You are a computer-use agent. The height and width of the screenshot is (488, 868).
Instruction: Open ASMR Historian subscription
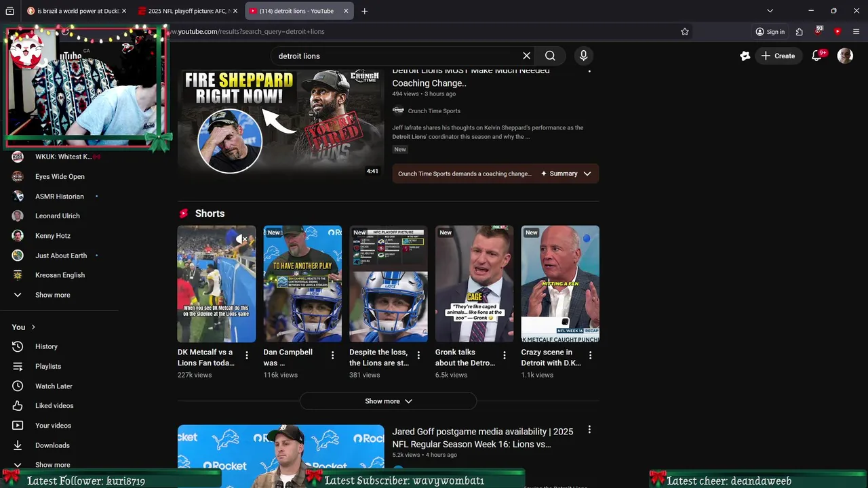pos(59,197)
